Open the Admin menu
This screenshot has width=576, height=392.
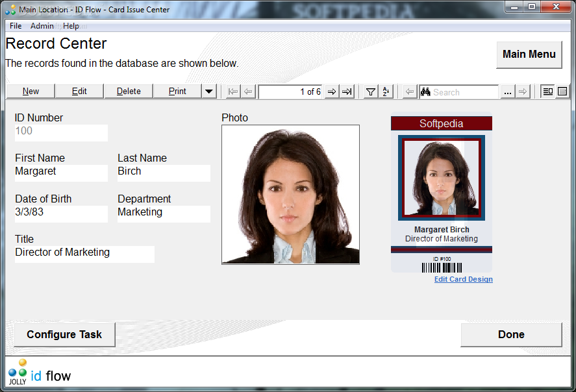click(42, 26)
